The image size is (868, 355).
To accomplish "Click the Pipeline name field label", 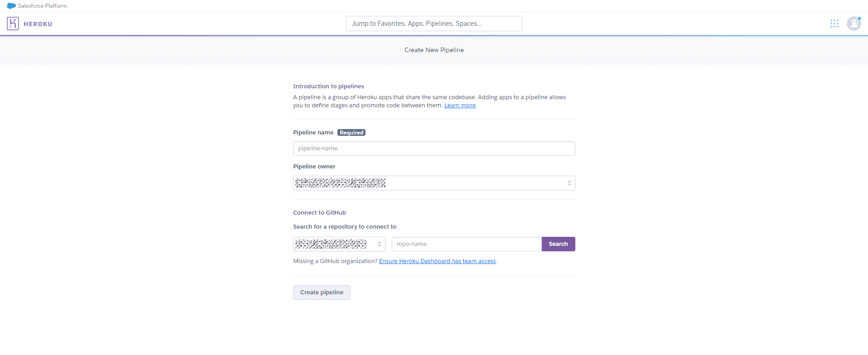I will click(313, 133).
